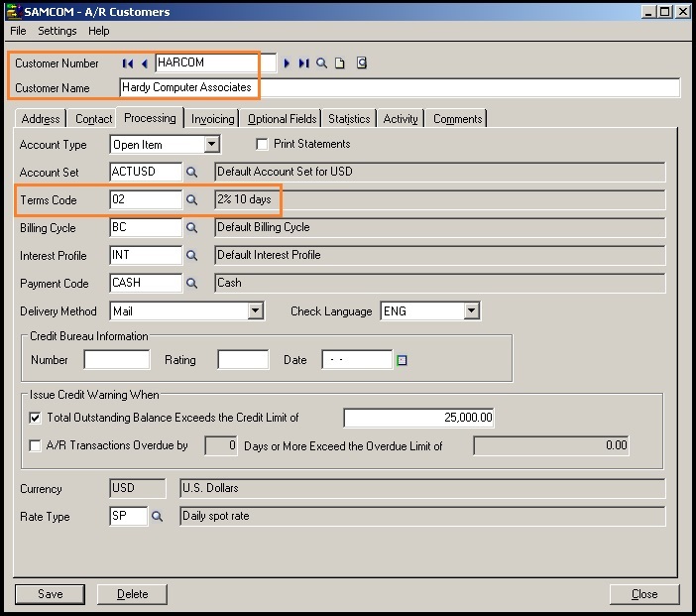This screenshot has height=616, width=696.
Task: Click the new customer document icon
Action: point(339,63)
